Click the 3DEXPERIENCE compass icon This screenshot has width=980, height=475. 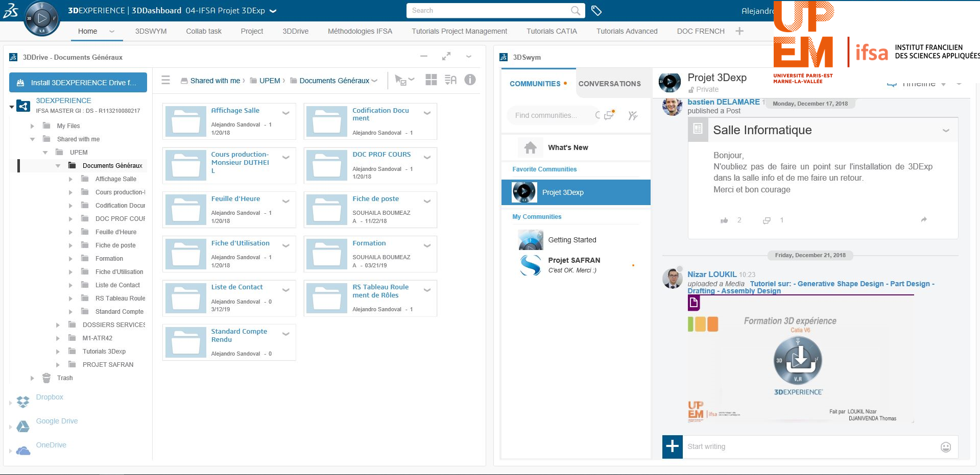click(x=42, y=19)
